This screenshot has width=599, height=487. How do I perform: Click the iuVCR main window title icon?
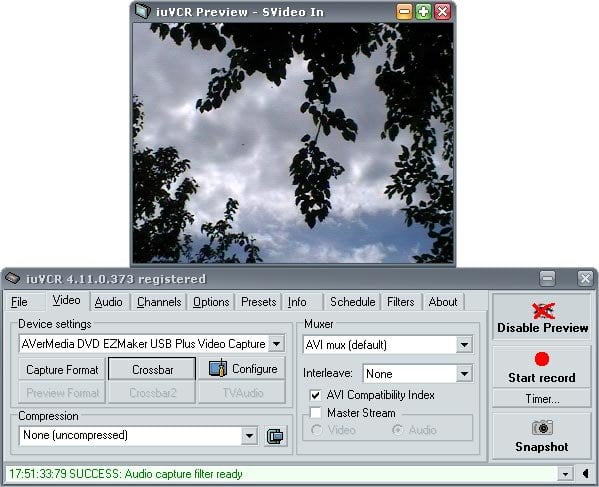click(13, 278)
